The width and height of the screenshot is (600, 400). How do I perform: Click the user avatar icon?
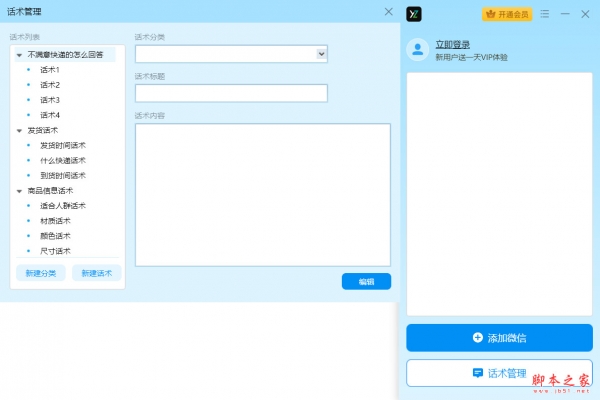pos(419,50)
